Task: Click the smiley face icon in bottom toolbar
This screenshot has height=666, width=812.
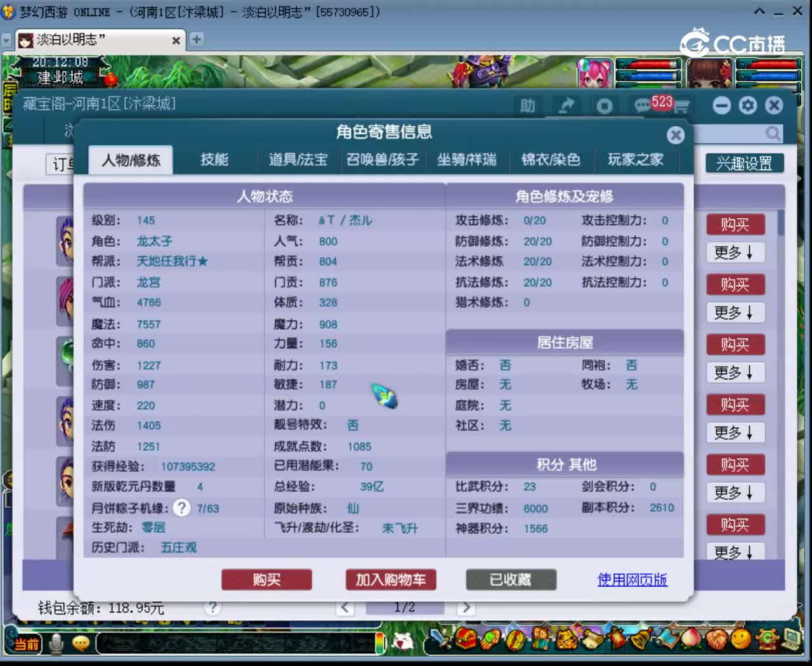Action: pos(741,638)
